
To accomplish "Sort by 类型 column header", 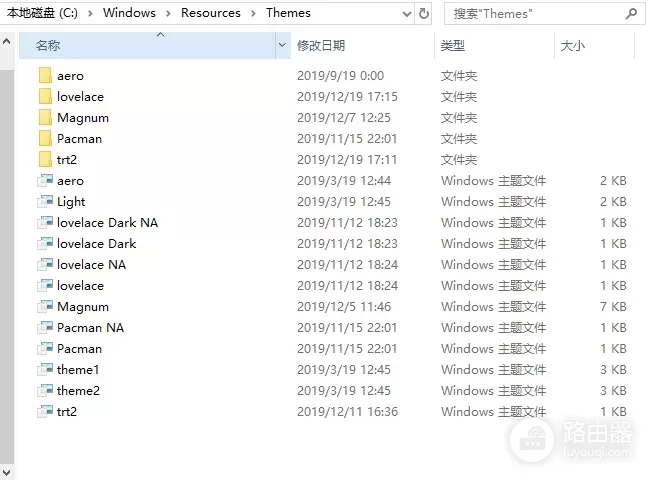I will [x=494, y=45].
